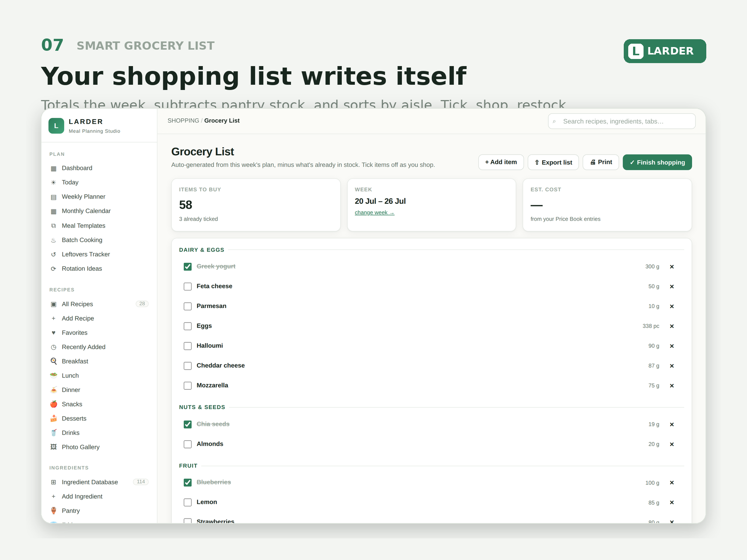Image resolution: width=747 pixels, height=560 pixels.
Task: Mark Halloumi as bought
Action: (187, 346)
